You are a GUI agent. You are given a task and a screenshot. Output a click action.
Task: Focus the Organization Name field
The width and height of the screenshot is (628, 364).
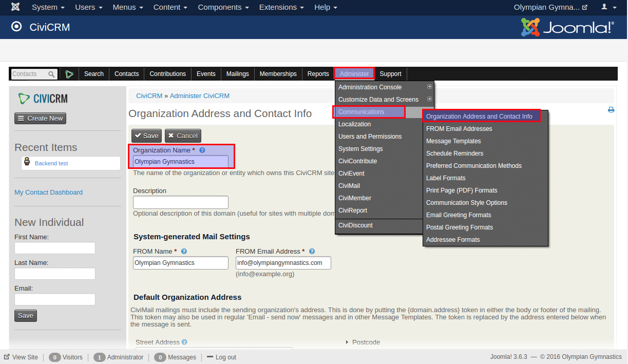point(181,162)
